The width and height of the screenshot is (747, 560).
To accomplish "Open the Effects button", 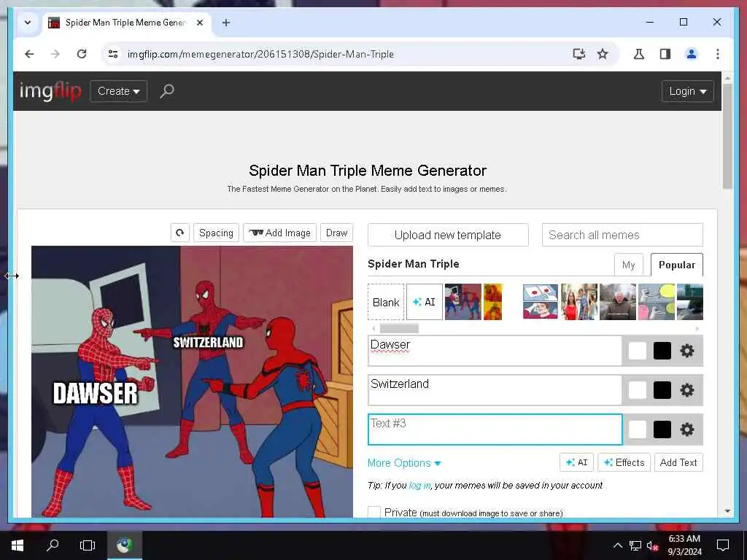I will pos(624,462).
